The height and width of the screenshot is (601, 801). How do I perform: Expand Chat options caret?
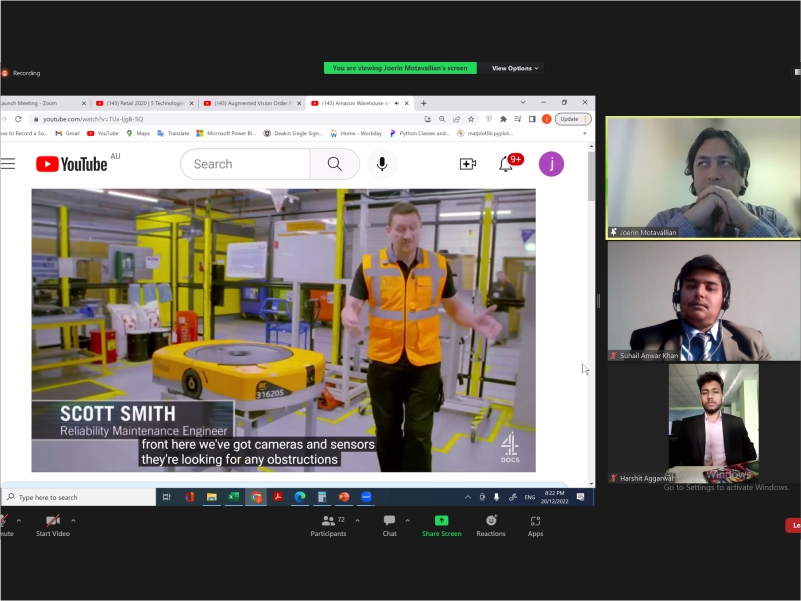click(407, 520)
